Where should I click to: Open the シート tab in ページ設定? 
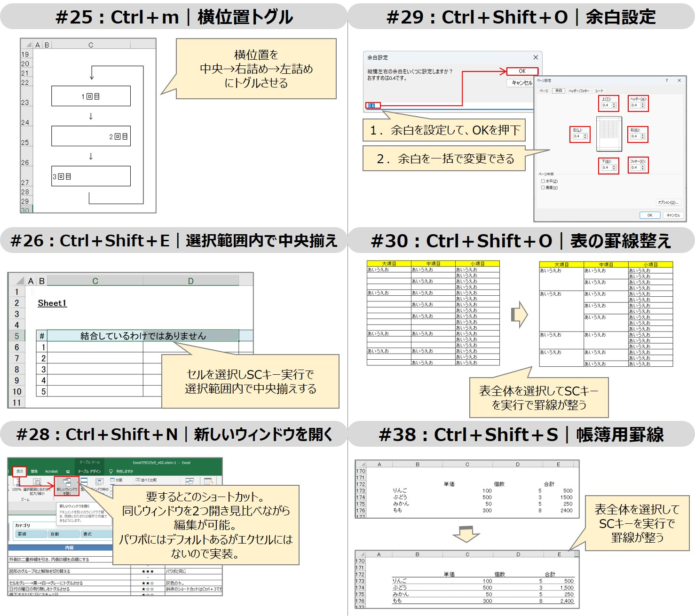coord(599,90)
